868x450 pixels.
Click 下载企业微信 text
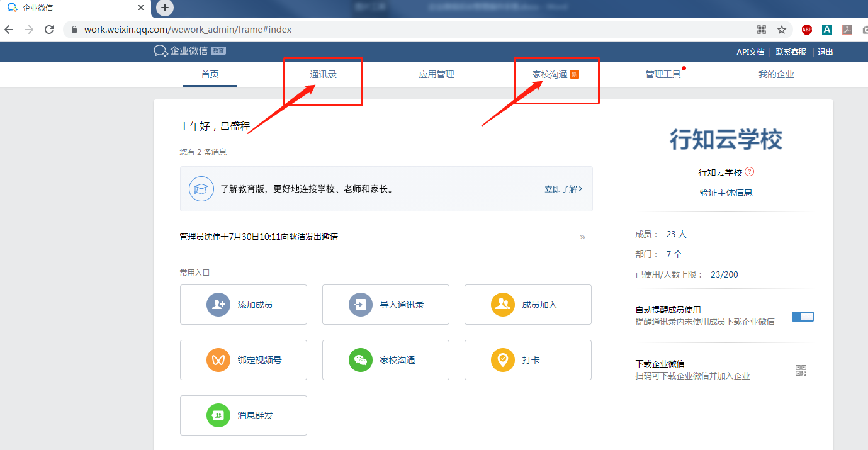(660, 364)
